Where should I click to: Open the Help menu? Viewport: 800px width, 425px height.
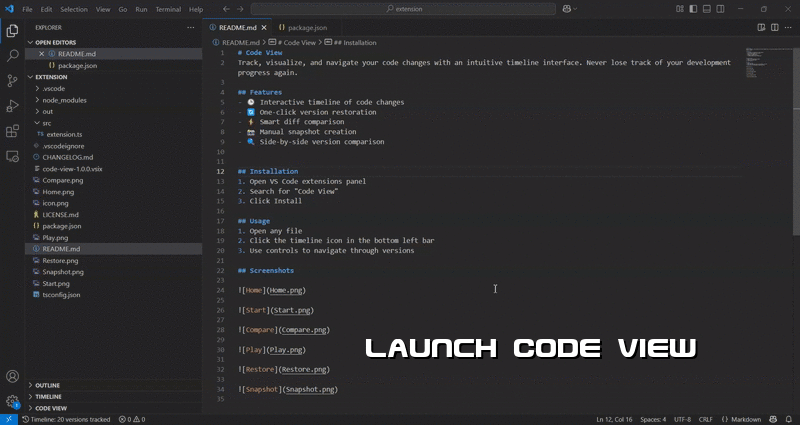click(196, 9)
